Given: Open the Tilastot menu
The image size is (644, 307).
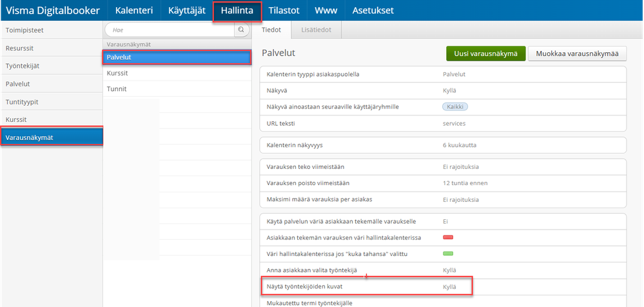Looking at the screenshot, I should tap(284, 10).
